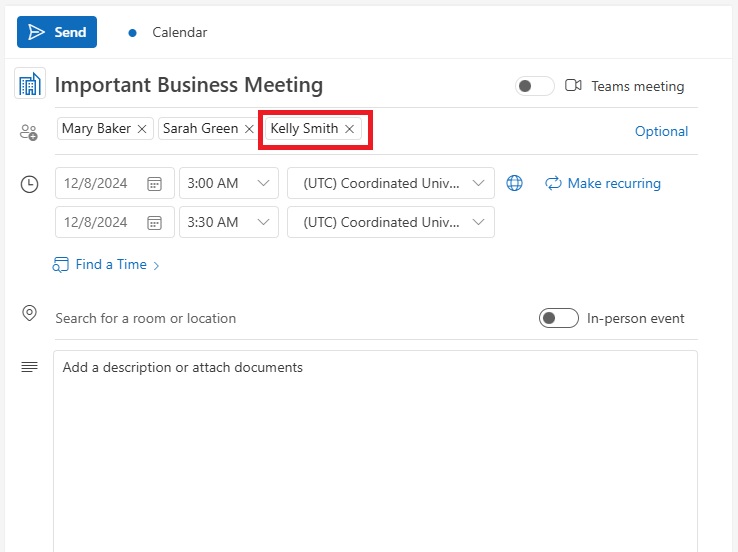Open the end time zone dropdown
738x552 pixels.
click(x=391, y=222)
